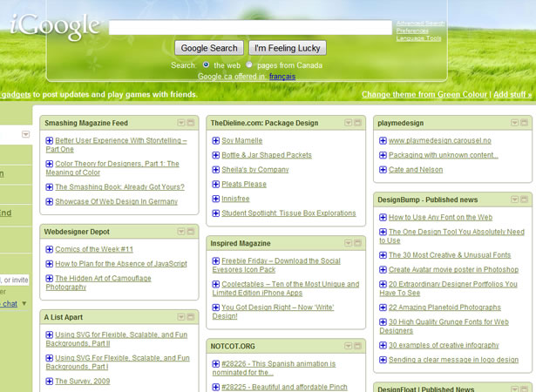The height and width of the screenshot is (392, 536).
Task: Select 'pages from Canada' radio button
Action: pos(249,64)
